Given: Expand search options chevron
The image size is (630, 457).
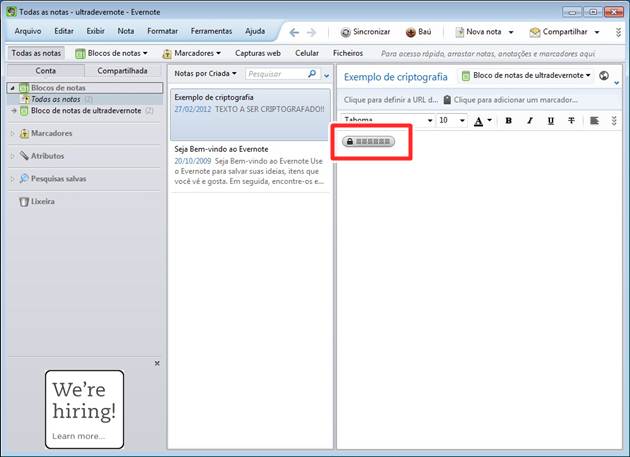Looking at the screenshot, I should click(x=327, y=75).
